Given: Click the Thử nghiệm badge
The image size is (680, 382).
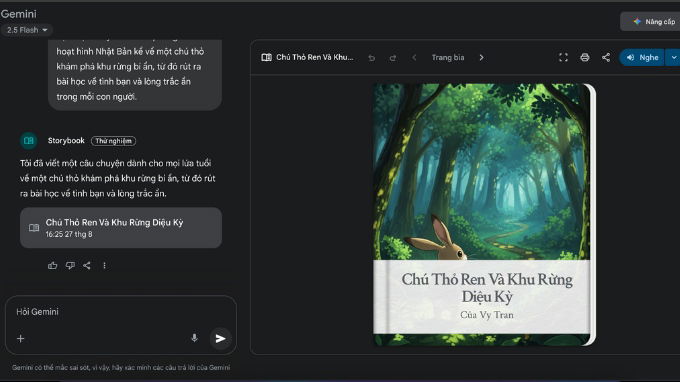Looking at the screenshot, I should [x=113, y=141].
